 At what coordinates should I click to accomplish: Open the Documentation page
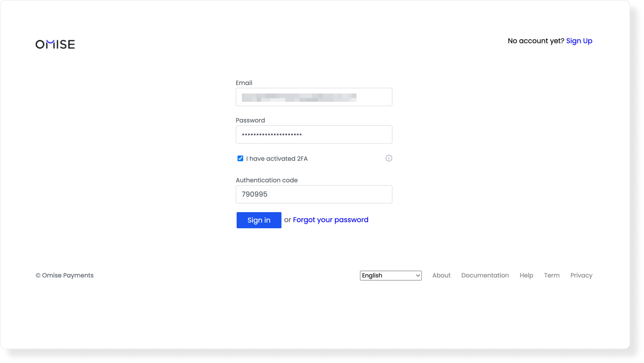coord(485,275)
